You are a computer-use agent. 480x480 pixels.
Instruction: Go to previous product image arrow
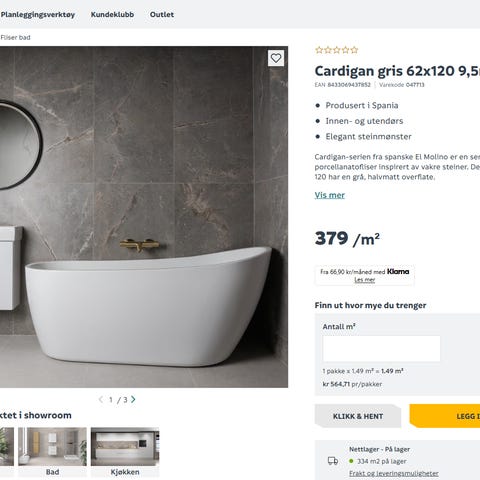(101, 399)
